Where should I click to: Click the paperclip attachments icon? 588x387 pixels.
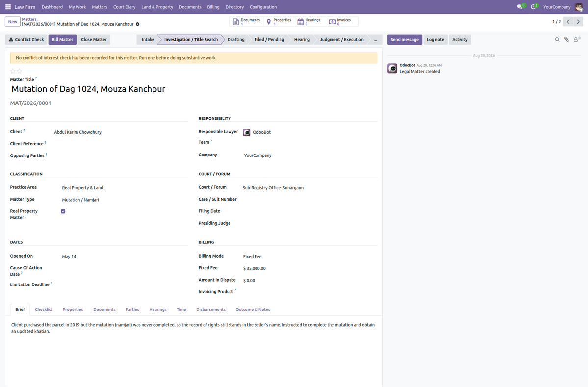[566, 39]
